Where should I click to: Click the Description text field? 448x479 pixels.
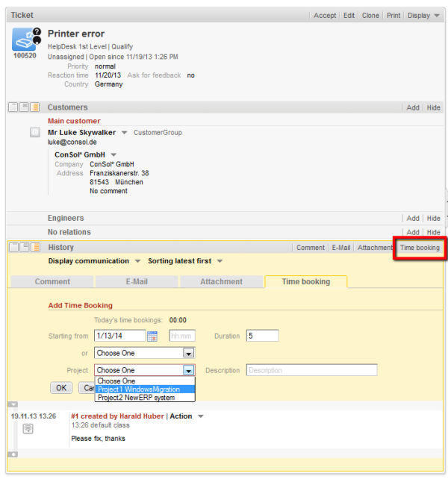311,370
